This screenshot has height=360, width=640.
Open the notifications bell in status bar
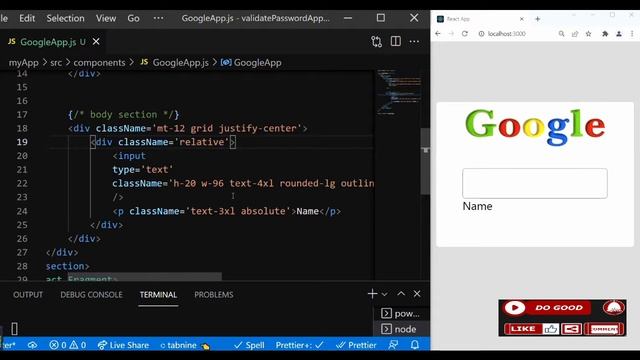click(415, 345)
